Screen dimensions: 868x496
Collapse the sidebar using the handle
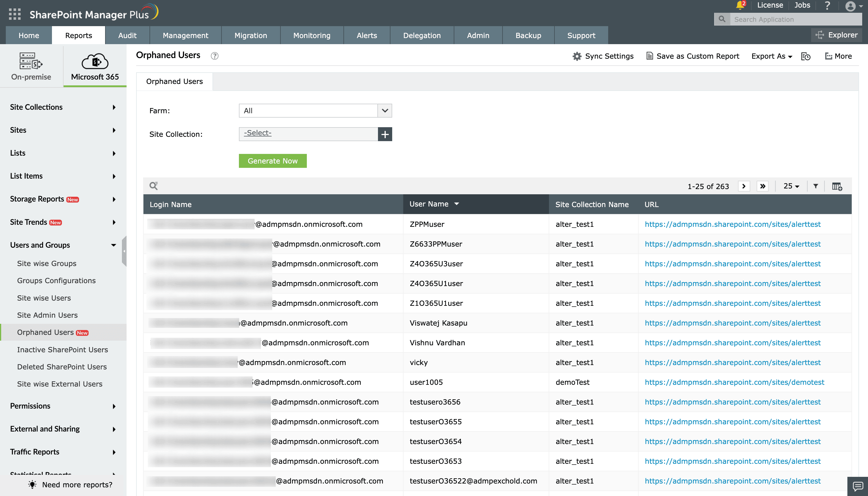pyautogui.click(x=124, y=251)
